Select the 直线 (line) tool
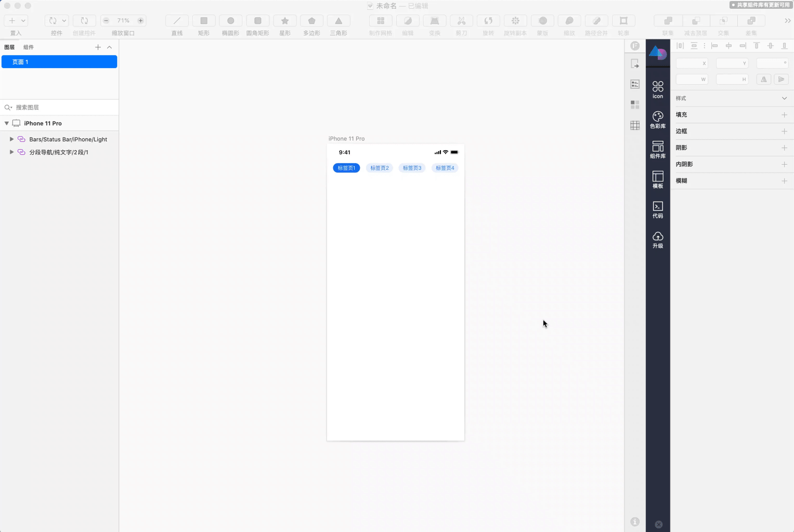Viewport: 794px width, 532px height. 177,21
